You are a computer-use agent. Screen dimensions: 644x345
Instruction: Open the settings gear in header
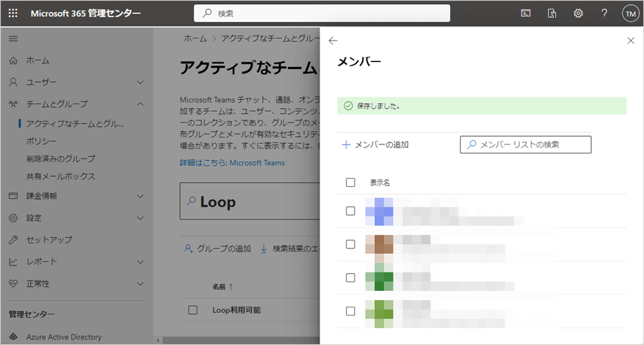point(578,14)
